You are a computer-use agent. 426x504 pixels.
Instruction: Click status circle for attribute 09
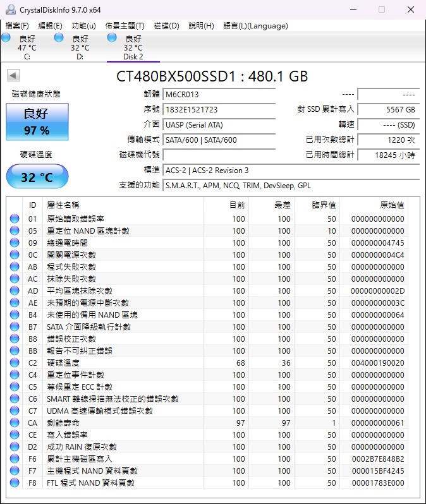click(15, 243)
